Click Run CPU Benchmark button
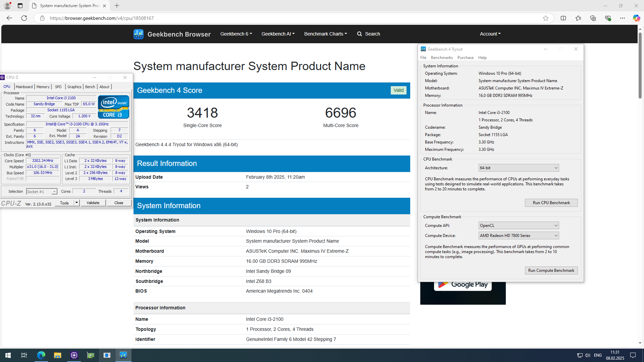Image resolution: width=644 pixels, height=362 pixels. (x=551, y=203)
